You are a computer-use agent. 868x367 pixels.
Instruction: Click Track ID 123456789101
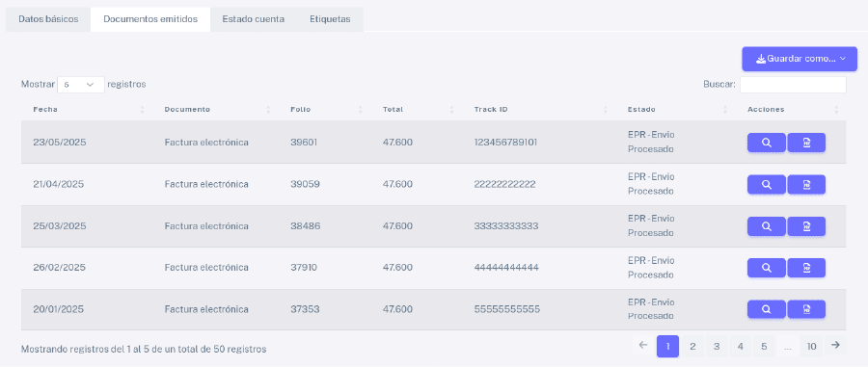[x=505, y=143]
